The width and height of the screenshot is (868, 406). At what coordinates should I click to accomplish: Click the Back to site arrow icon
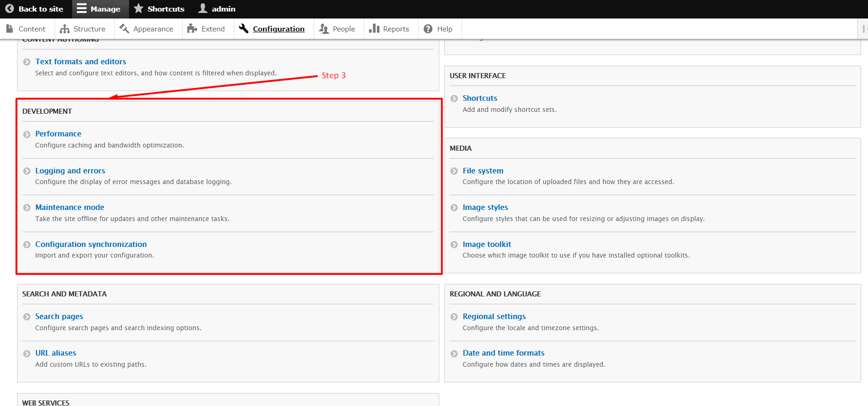click(x=9, y=9)
